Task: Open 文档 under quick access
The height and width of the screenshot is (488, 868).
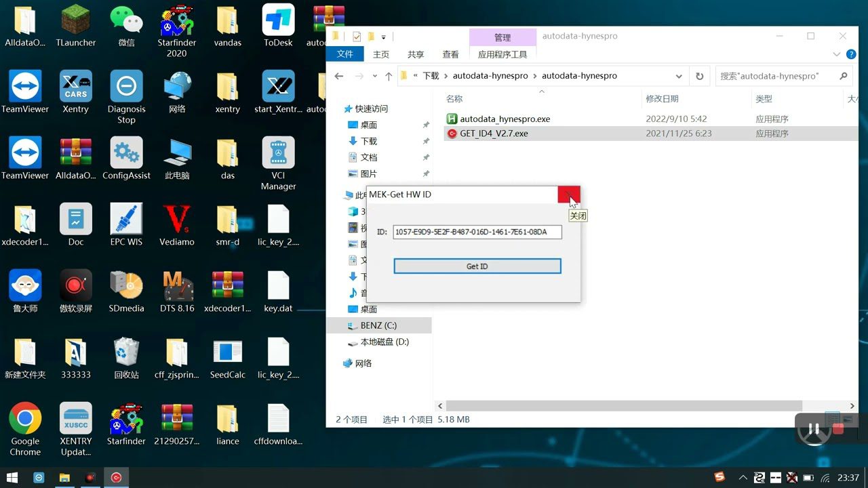Action: pyautogui.click(x=369, y=157)
